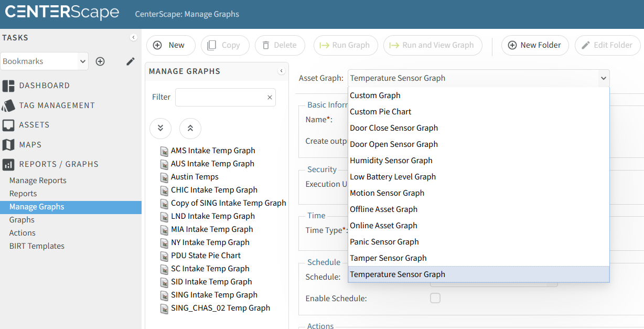Select CHIC Intake Temp Graph entry
This screenshot has width=644, height=329.
click(x=214, y=190)
